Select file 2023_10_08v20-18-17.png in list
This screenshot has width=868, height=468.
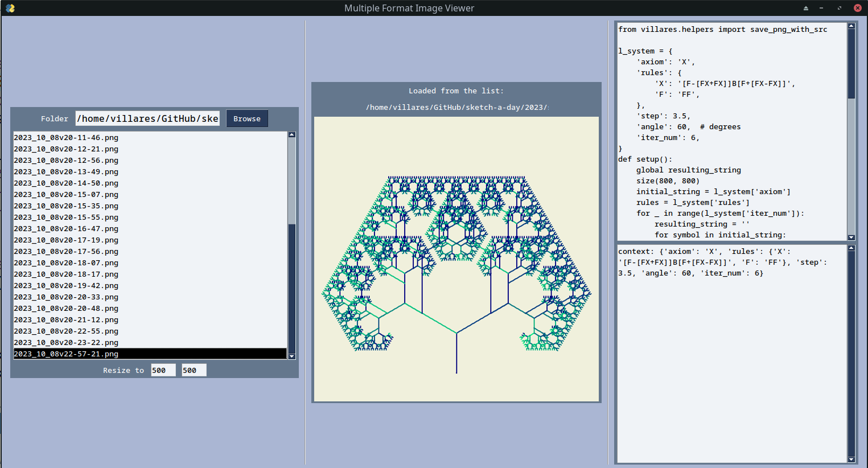click(x=66, y=274)
